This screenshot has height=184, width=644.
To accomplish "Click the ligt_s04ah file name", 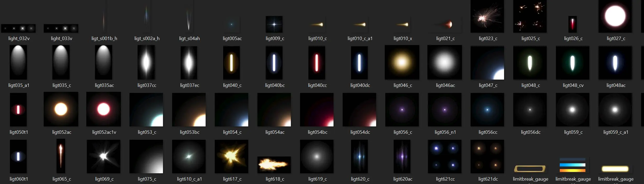I will [189, 38].
